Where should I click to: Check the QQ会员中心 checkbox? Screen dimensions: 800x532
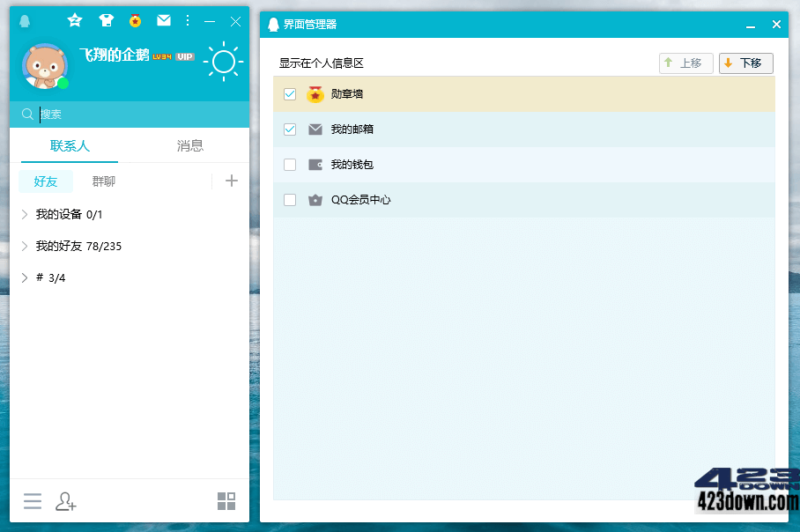(x=290, y=200)
